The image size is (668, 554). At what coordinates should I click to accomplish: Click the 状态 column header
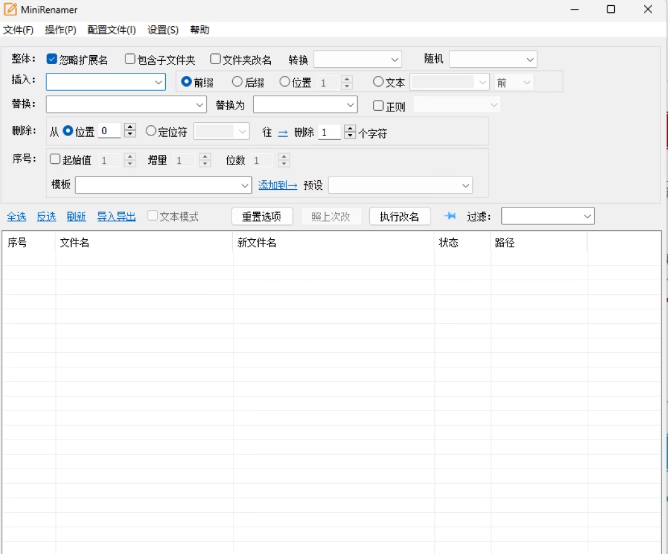pyautogui.click(x=462, y=242)
